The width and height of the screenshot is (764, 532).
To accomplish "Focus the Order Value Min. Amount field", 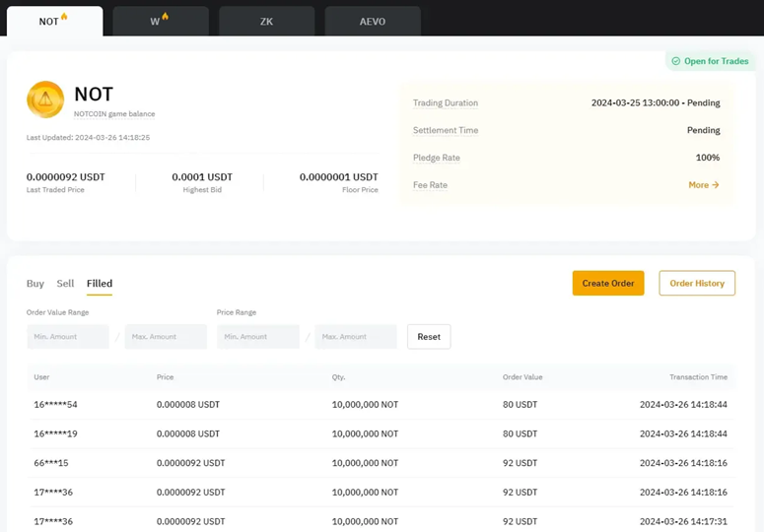I will [68, 337].
